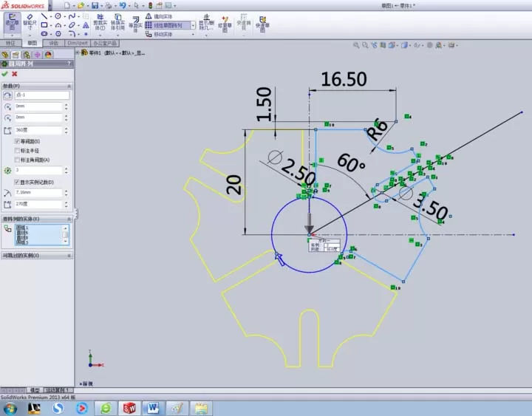Click the Rebuild traffic light icon
This screenshot has width=532, height=416.
click(x=150, y=5)
